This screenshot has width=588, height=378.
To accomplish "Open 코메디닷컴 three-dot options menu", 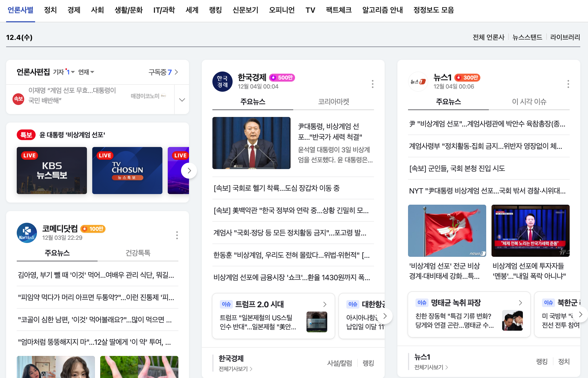I will coord(177,235).
